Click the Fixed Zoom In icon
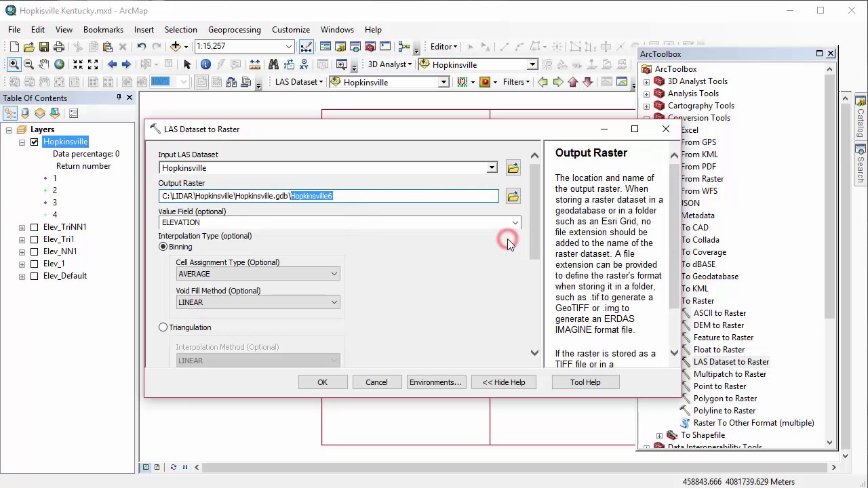This screenshot has width=868, height=488. pos(78,64)
